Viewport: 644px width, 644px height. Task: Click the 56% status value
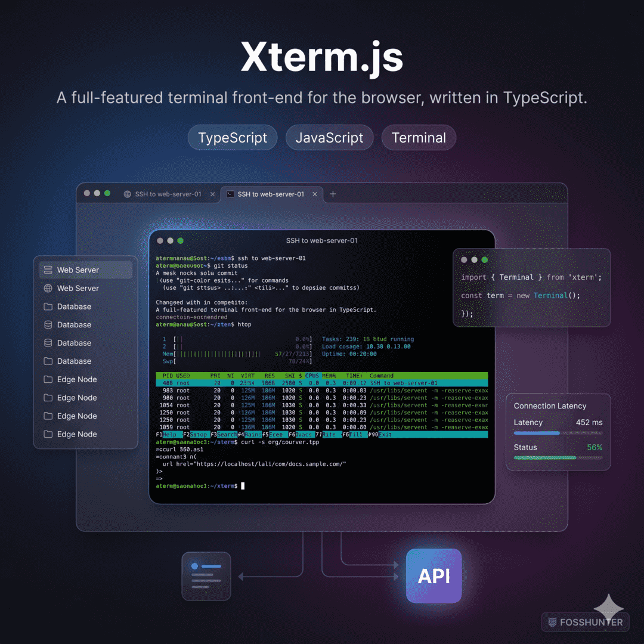pos(595,447)
